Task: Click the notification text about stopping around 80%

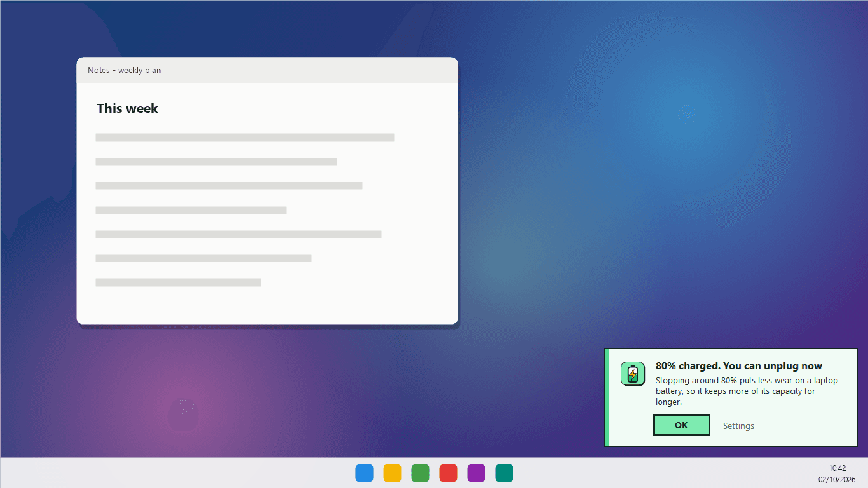Action: tap(747, 391)
